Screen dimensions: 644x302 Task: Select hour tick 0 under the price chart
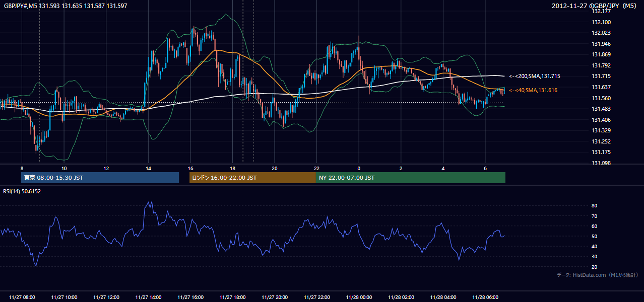(359, 168)
